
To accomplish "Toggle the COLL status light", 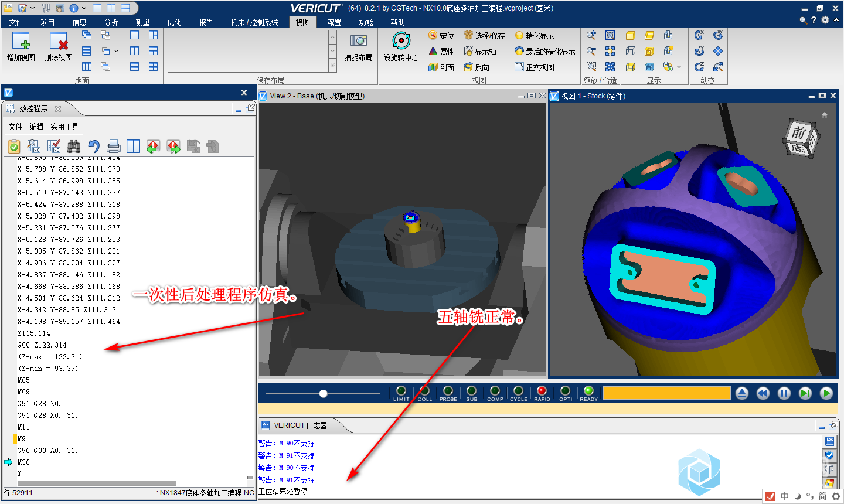I will (x=425, y=393).
